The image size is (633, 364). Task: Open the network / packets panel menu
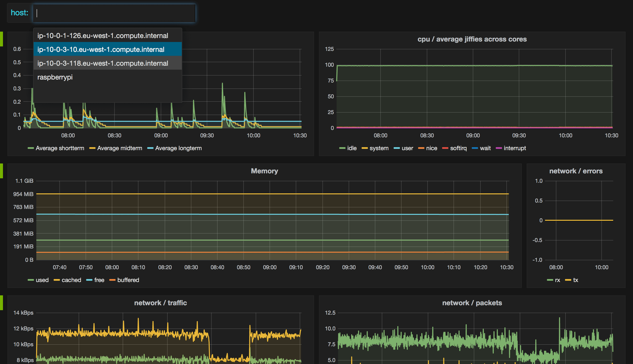pyautogui.click(x=472, y=303)
